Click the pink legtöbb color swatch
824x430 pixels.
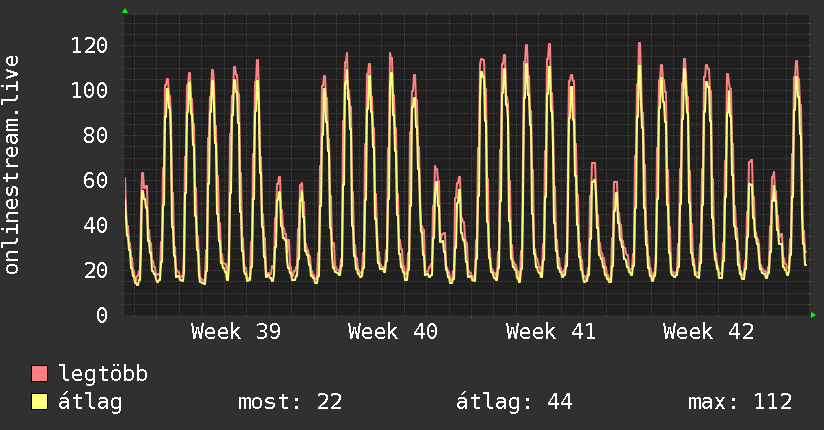click(x=39, y=374)
